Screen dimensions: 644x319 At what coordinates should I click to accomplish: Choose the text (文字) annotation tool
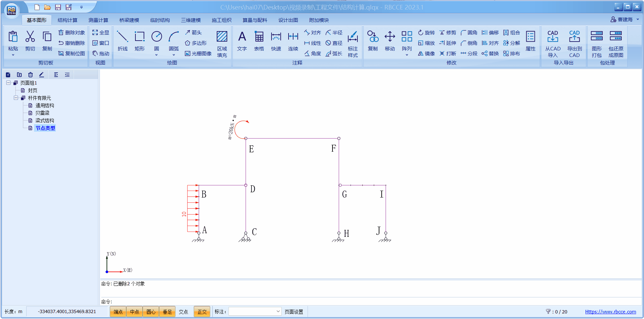[x=242, y=41]
